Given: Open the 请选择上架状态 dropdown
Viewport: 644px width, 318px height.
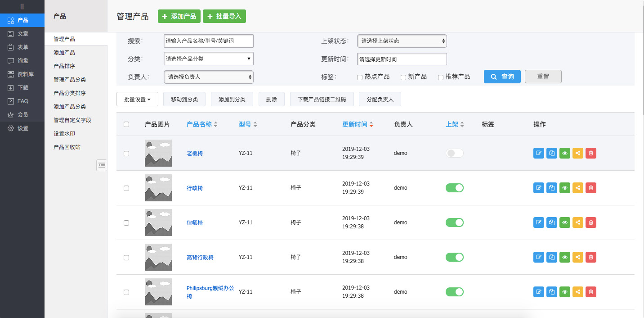Looking at the screenshot, I should tap(402, 41).
